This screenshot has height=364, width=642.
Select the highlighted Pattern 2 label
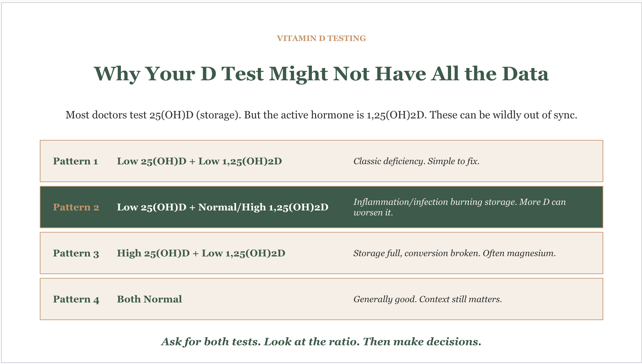click(76, 207)
